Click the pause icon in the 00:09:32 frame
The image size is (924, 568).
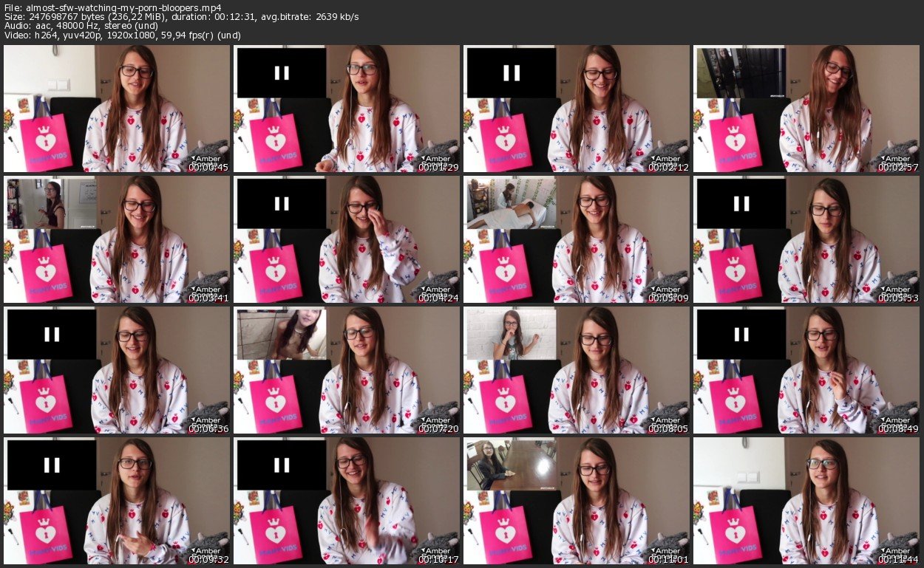tap(51, 465)
